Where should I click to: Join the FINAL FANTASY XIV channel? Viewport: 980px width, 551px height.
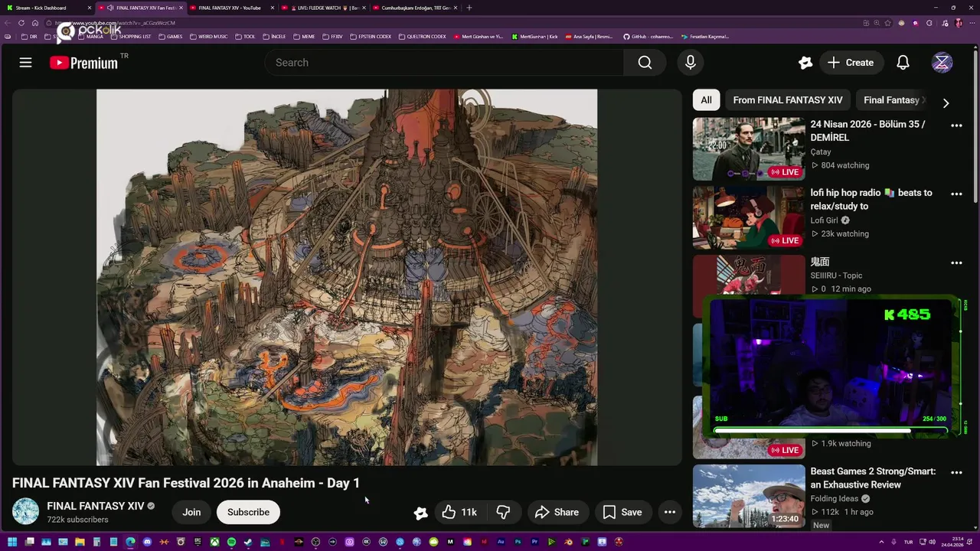[x=191, y=512]
